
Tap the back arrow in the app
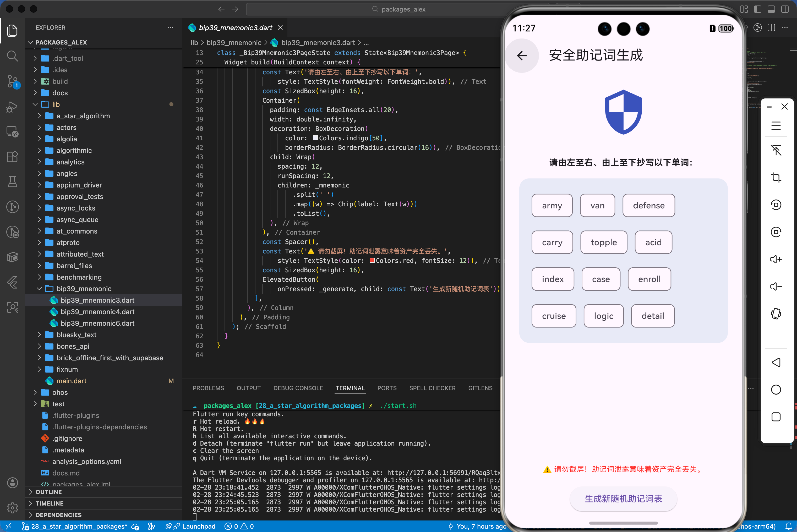[522, 55]
